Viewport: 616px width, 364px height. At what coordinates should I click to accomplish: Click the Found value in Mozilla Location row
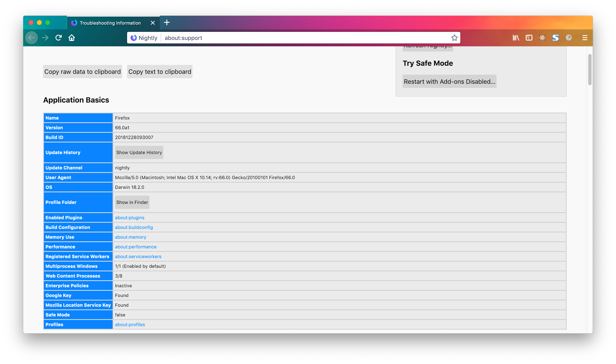(122, 305)
